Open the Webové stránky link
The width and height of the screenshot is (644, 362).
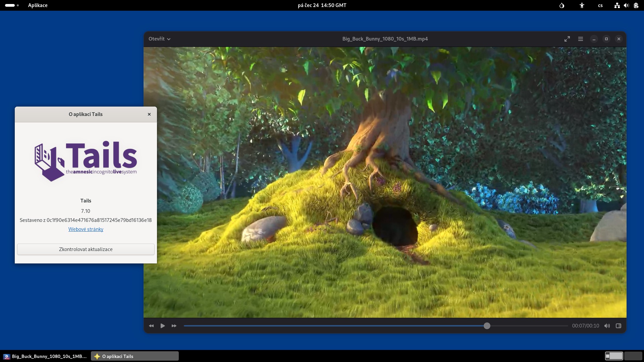click(86, 229)
